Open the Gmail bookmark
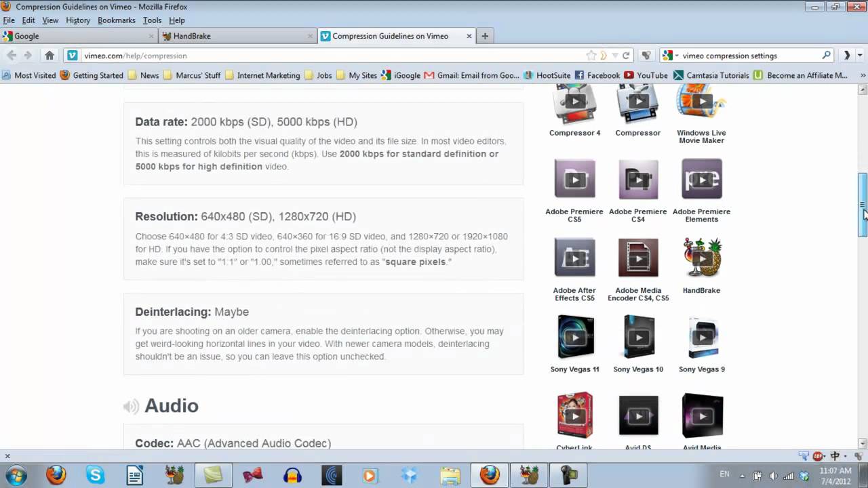 [471, 75]
